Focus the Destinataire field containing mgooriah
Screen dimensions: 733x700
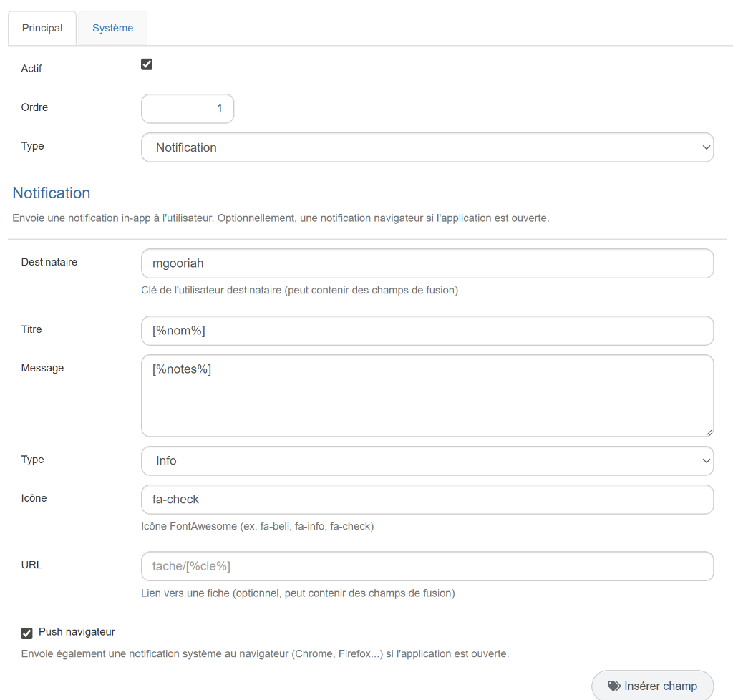pos(427,263)
